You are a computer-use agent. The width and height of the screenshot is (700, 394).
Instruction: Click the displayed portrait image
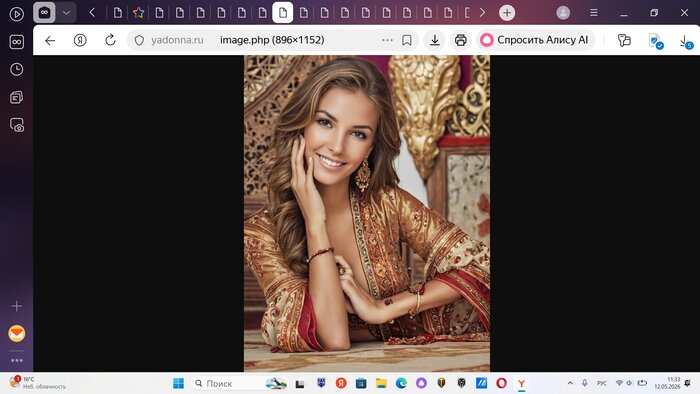[x=367, y=213]
